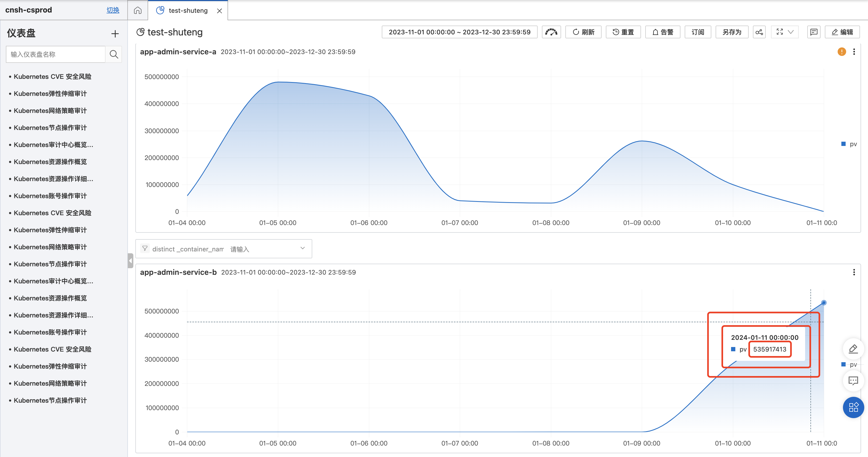Click the share icon in toolbar
Image resolution: width=868 pixels, height=457 pixels.
(759, 32)
